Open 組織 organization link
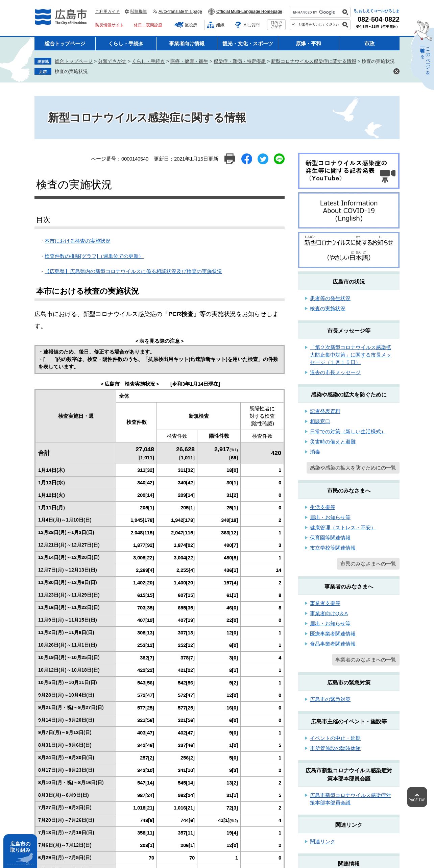 click(216, 25)
